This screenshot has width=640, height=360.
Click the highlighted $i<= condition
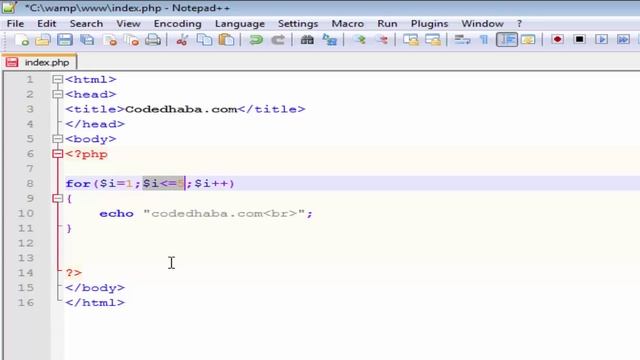click(164, 184)
